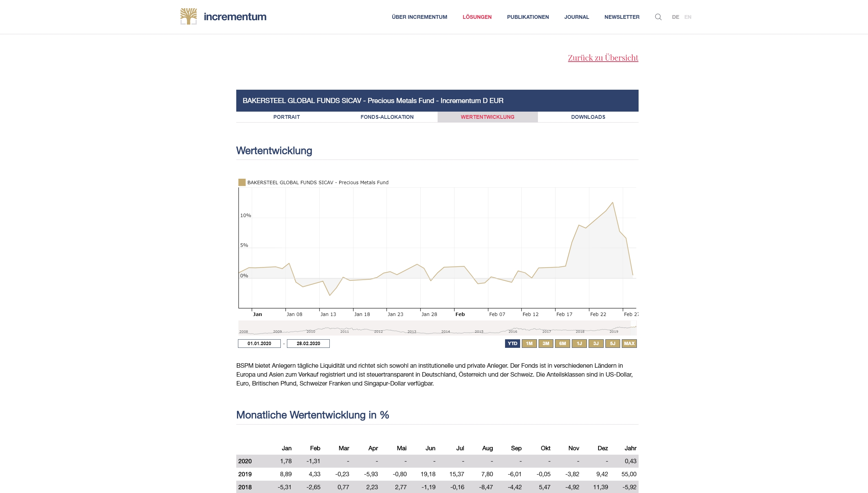The image size is (868, 493).
Task: Click the 2018 row label
Action: [x=245, y=487]
